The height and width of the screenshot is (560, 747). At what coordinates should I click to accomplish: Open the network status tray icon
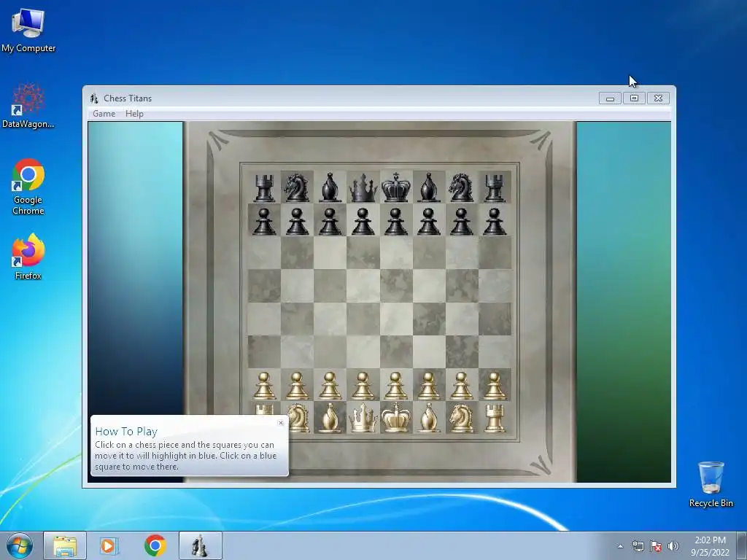[638, 546]
